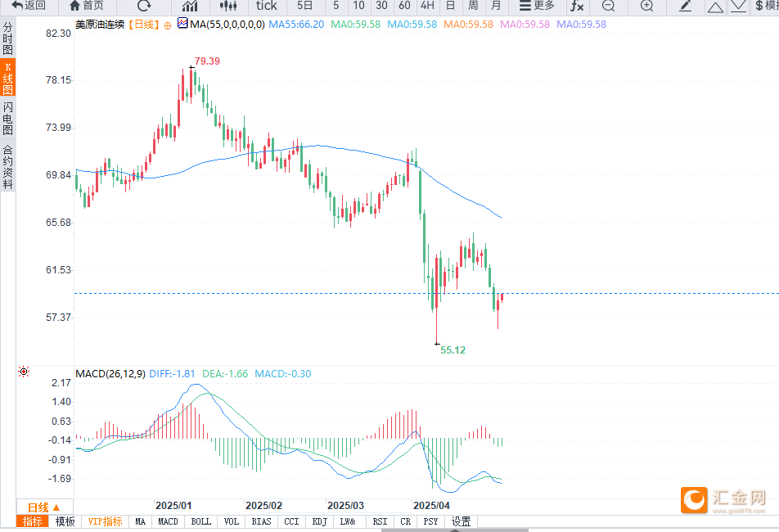Click the DIFF:-1.81 value

172,373
